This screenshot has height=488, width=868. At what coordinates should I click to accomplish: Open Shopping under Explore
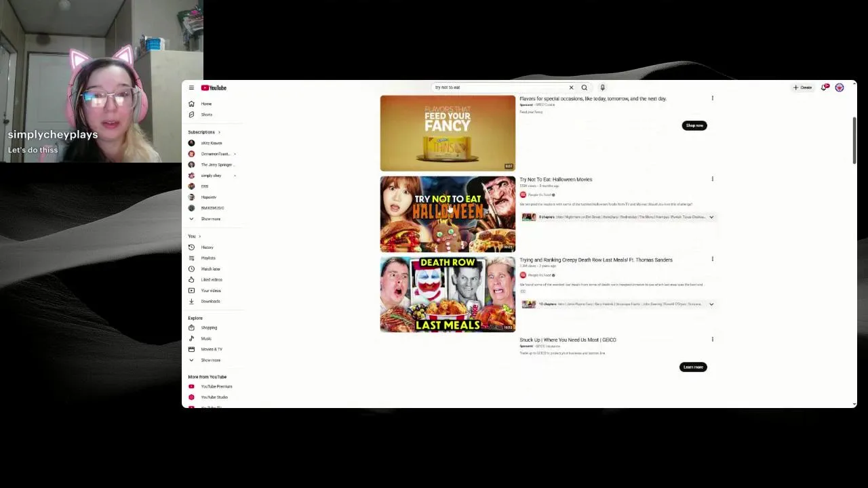tap(209, 328)
